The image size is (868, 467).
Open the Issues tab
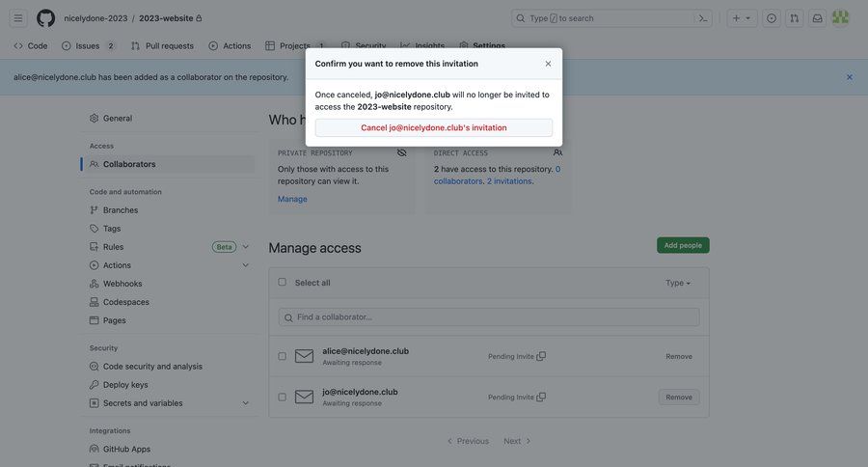pos(89,46)
